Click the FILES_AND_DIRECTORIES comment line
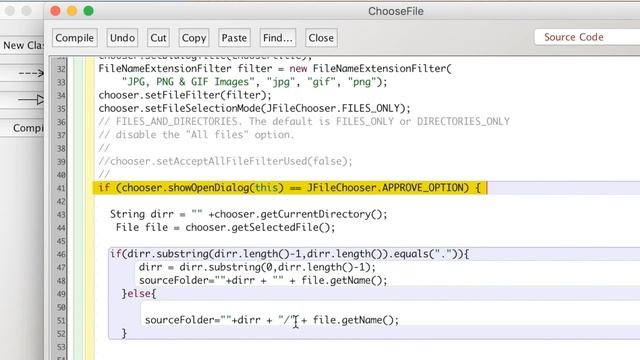This screenshot has height=360, width=640. click(304, 122)
